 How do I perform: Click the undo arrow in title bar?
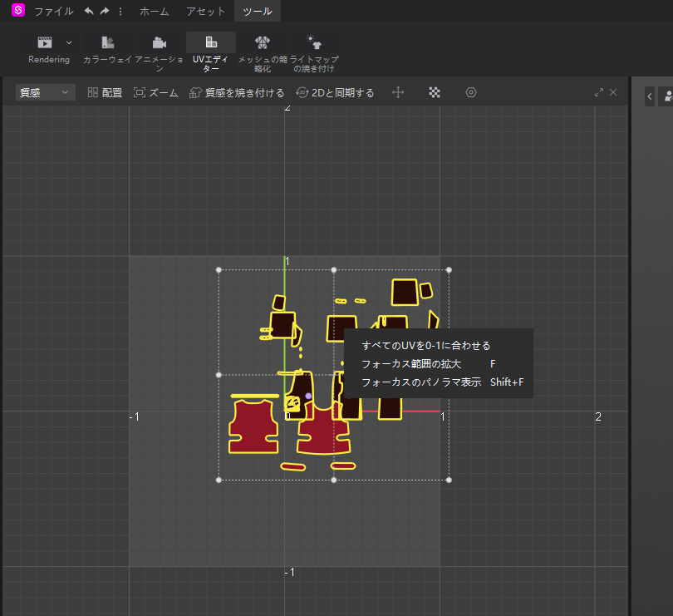(x=89, y=12)
